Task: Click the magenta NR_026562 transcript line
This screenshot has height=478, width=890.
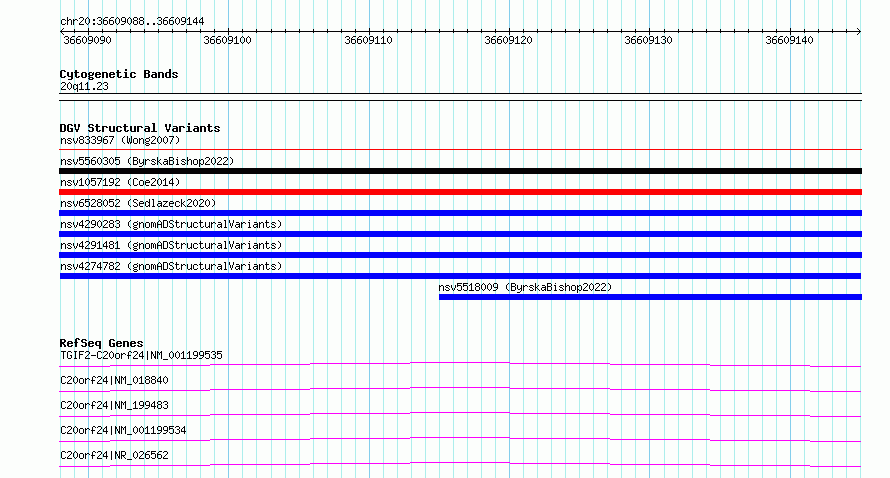Action: [460, 464]
